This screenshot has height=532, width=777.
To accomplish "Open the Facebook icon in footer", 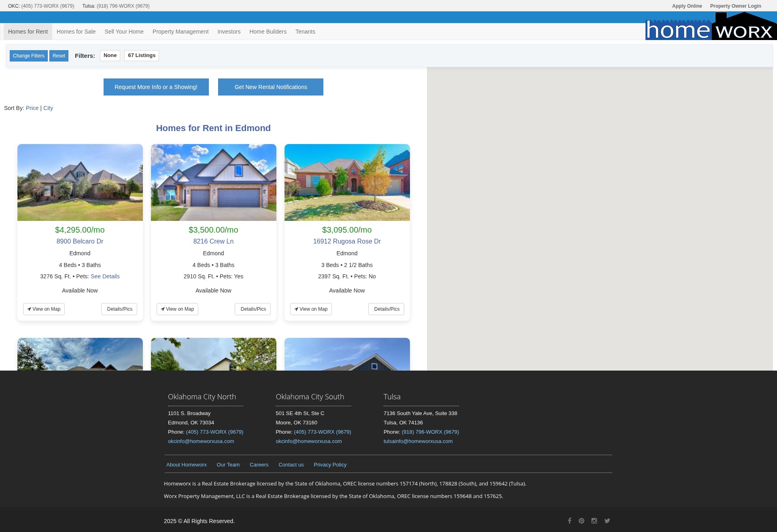I will [x=569, y=521].
